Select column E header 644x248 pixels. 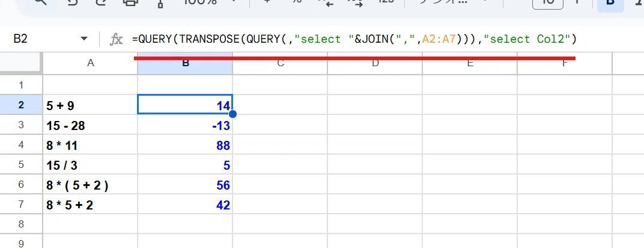(470, 63)
